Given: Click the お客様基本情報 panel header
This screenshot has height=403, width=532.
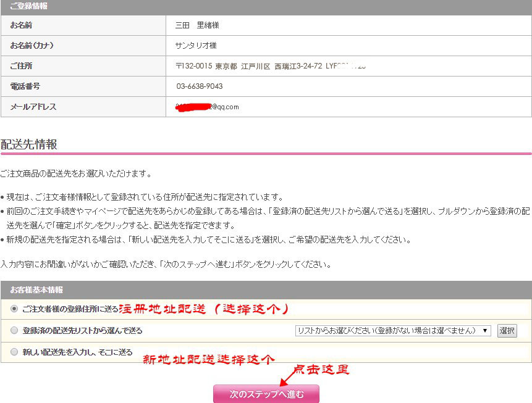Looking at the screenshot, I should (36, 289).
